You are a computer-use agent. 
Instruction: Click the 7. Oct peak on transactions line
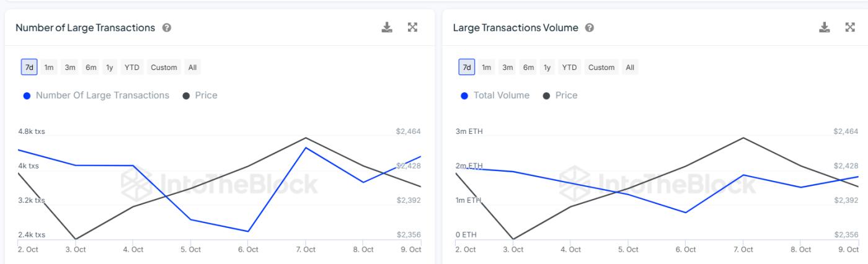click(306, 147)
